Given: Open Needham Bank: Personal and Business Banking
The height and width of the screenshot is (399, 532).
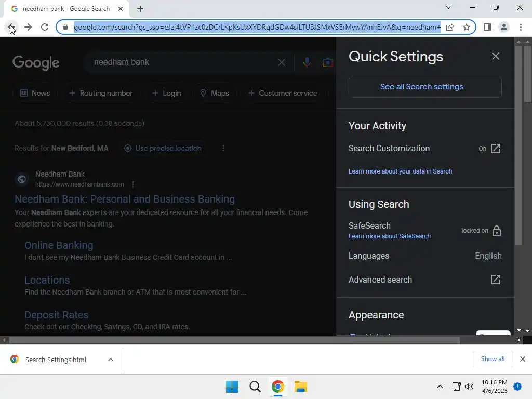Looking at the screenshot, I should (x=125, y=199).
